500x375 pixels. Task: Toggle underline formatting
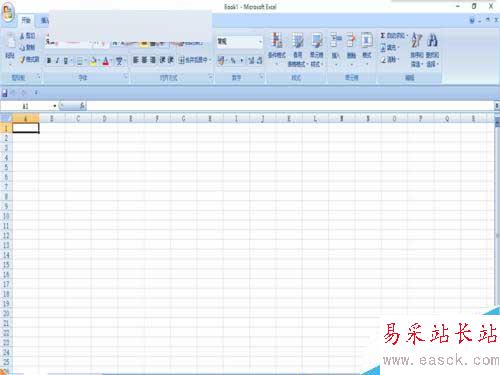pyautogui.click(x=66, y=61)
